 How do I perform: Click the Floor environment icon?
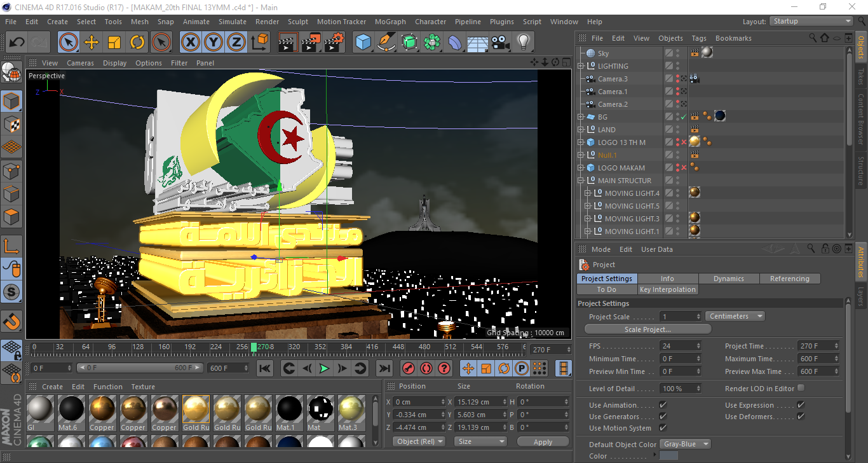pos(478,43)
